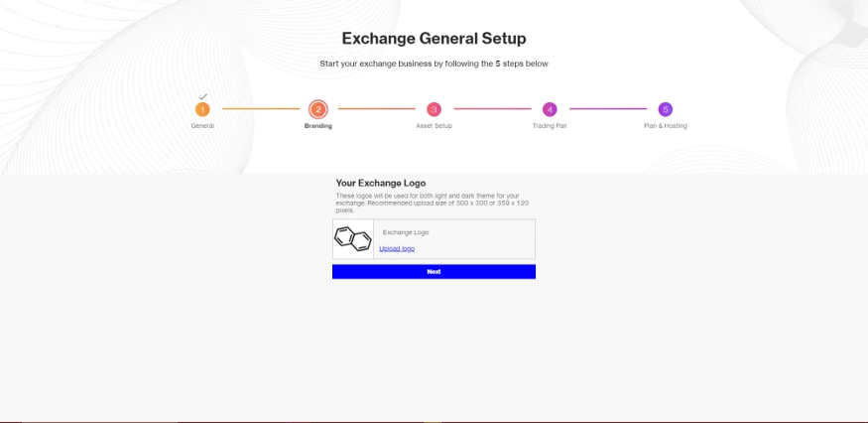This screenshot has width=868, height=423.
Task: Open the Trading Pair step label
Action: [x=550, y=126]
